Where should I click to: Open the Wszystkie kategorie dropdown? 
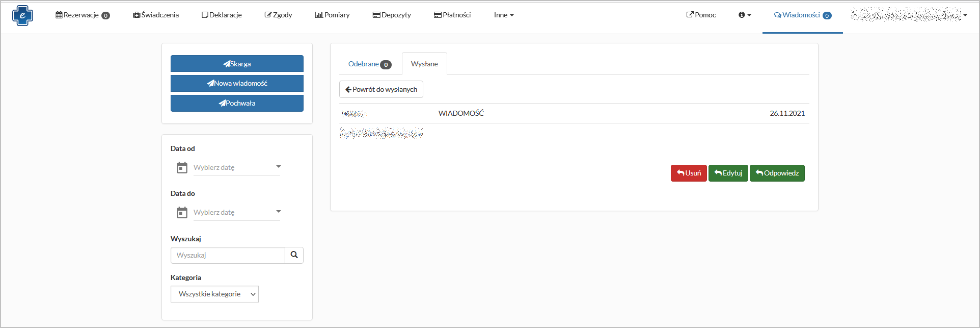(214, 294)
